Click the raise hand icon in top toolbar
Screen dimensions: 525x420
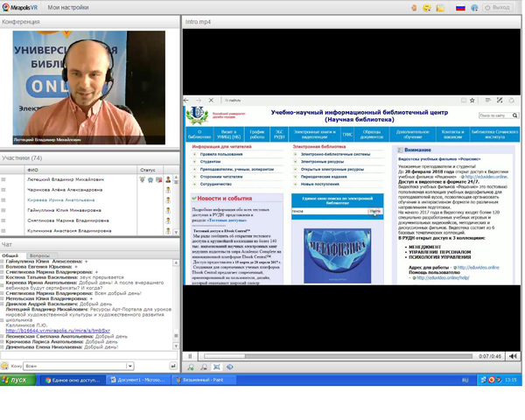point(414,8)
